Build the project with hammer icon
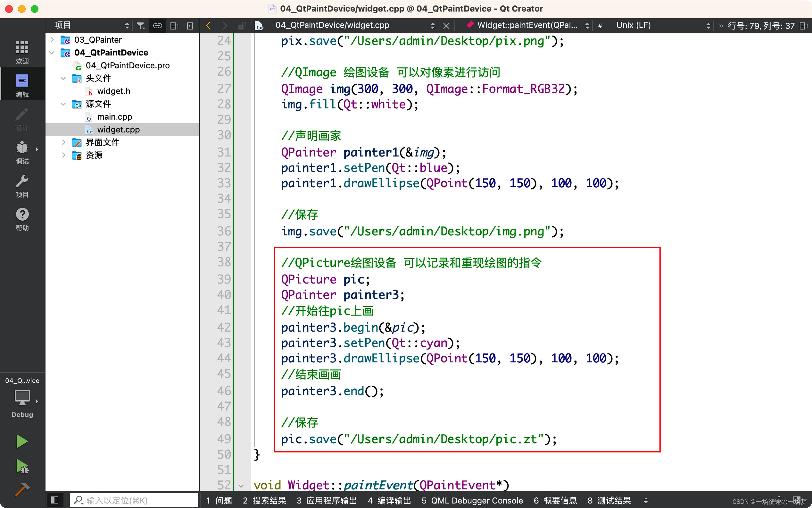Image resolution: width=812 pixels, height=508 pixels. pyautogui.click(x=22, y=489)
